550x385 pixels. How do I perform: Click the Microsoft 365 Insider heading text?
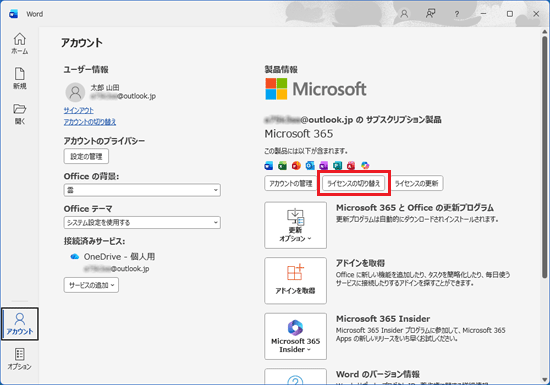pyautogui.click(x=383, y=319)
